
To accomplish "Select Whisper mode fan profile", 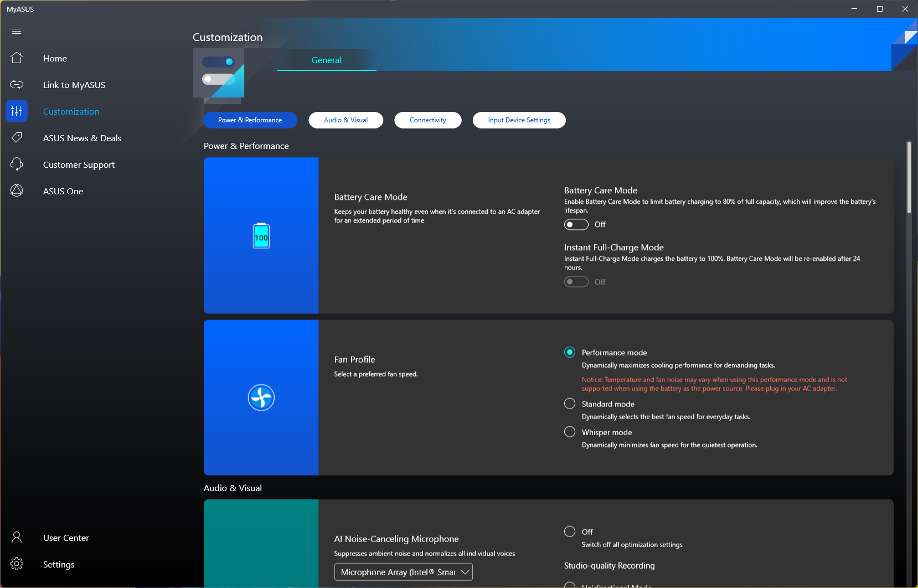I will (570, 432).
